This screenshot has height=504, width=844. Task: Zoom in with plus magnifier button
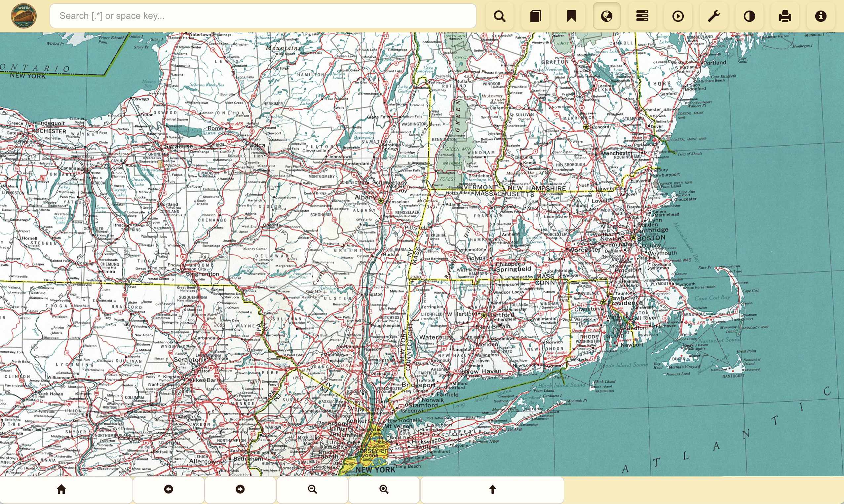coord(384,489)
